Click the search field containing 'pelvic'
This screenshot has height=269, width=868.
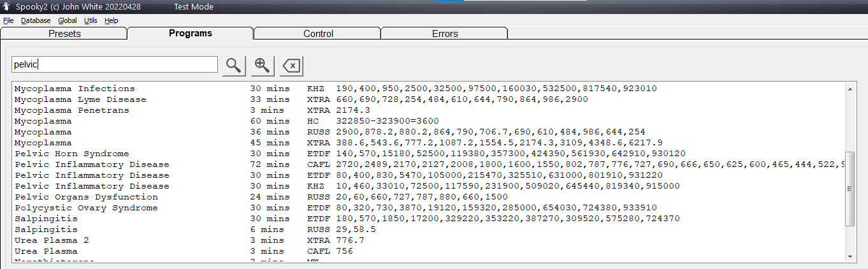[x=115, y=64]
